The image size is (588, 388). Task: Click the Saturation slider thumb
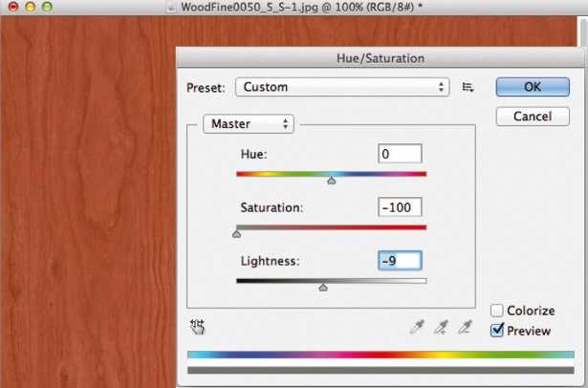(x=236, y=234)
